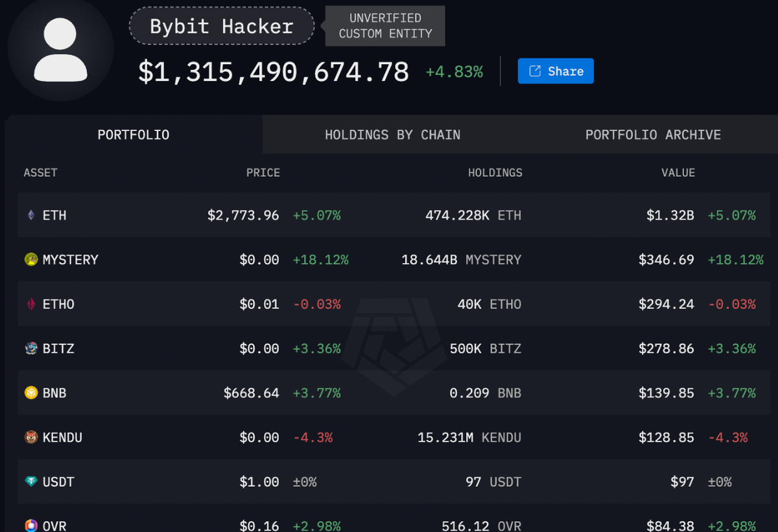This screenshot has height=532, width=778.
Task: Click the BNB price $668.64
Action: pyautogui.click(x=252, y=393)
